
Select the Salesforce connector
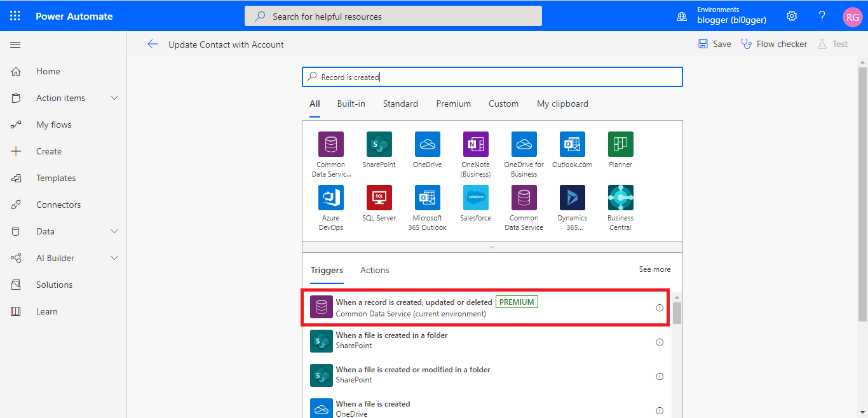[475, 198]
